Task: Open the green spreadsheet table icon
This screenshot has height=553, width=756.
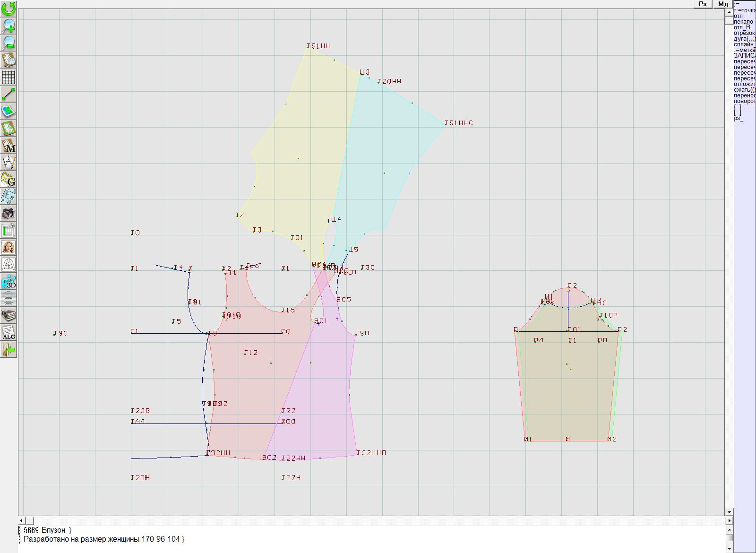Action: point(9,230)
